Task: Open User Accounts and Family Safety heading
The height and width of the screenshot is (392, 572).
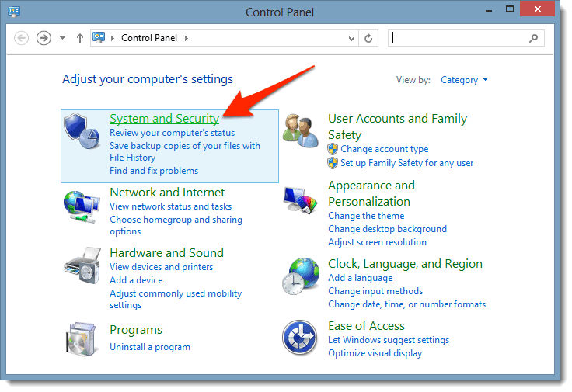Action: [398, 127]
